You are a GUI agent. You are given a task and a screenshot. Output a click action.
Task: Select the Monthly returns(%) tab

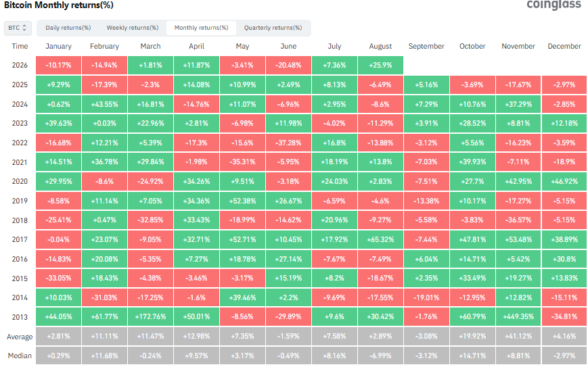click(202, 28)
